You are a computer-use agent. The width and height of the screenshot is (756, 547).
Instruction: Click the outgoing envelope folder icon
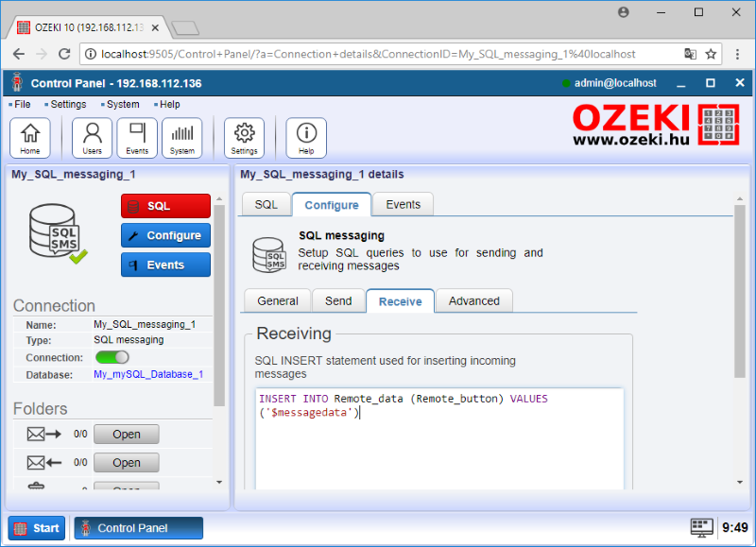pyautogui.click(x=43, y=435)
